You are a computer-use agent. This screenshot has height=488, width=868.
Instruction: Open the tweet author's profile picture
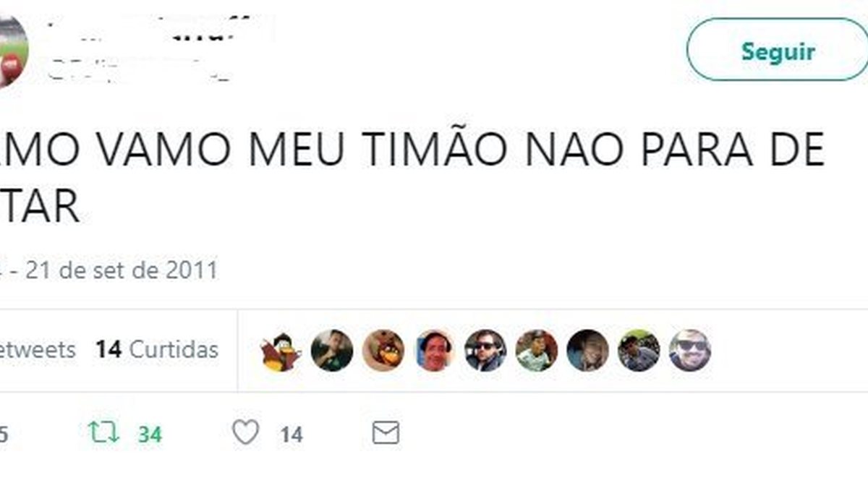pos(12,50)
